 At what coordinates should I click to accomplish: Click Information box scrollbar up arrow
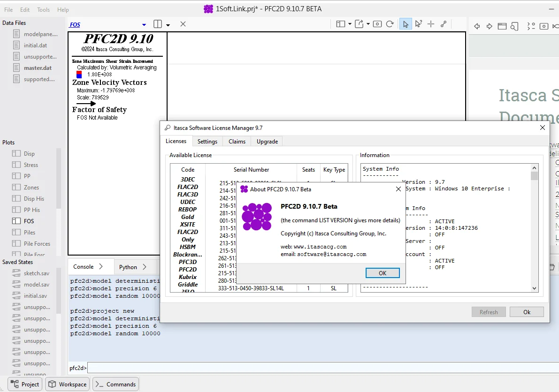pos(534,168)
